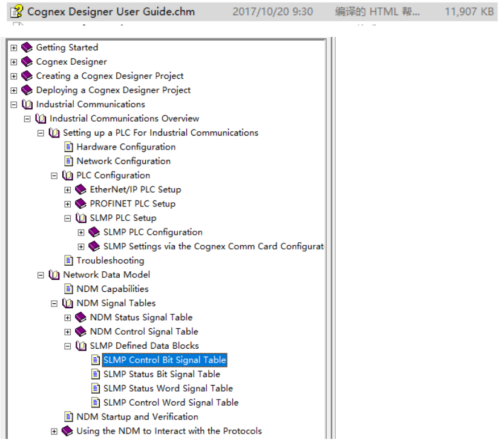The height and width of the screenshot is (445, 504).
Task: Click the Industrial Communications open book icon
Action: coord(27,104)
